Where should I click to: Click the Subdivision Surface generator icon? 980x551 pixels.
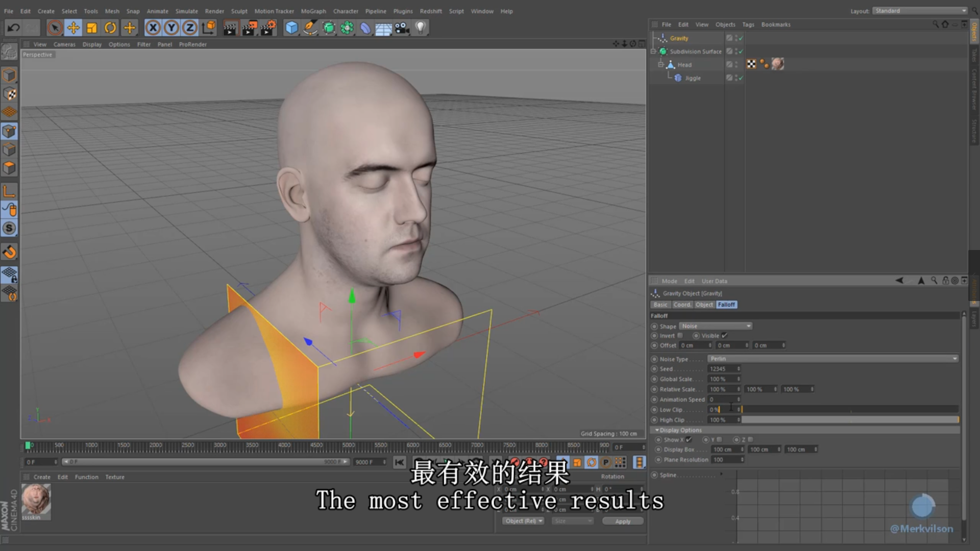[329, 28]
